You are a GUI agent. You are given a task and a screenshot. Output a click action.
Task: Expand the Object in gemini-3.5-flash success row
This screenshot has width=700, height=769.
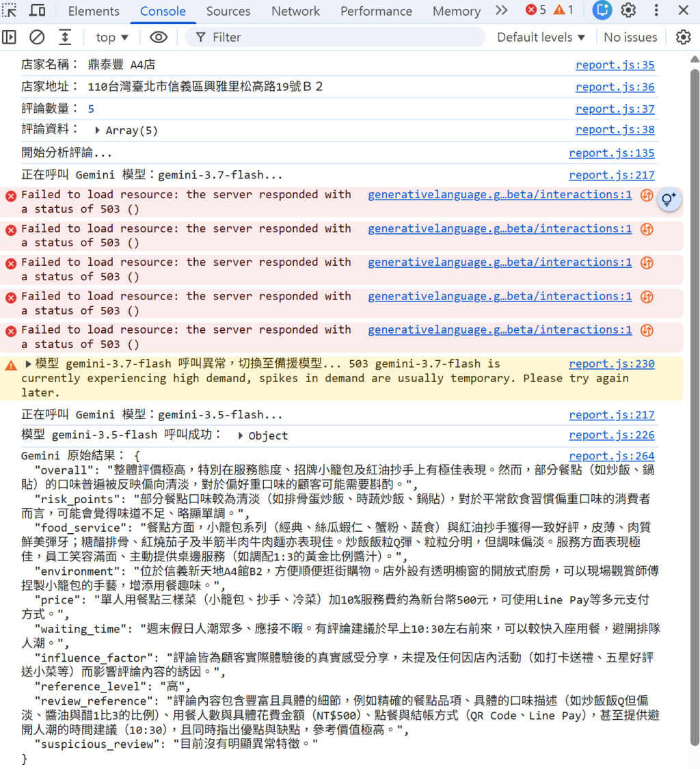click(x=241, y=435)
